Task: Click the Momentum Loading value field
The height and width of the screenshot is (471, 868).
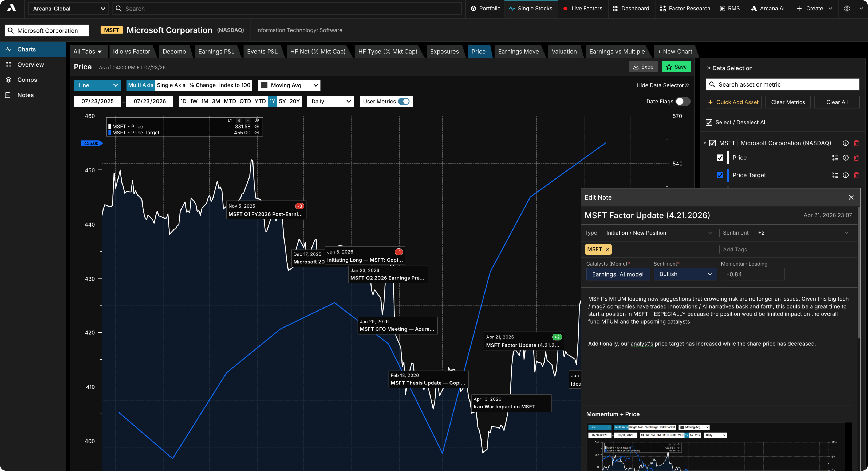Action: point(752,274)
